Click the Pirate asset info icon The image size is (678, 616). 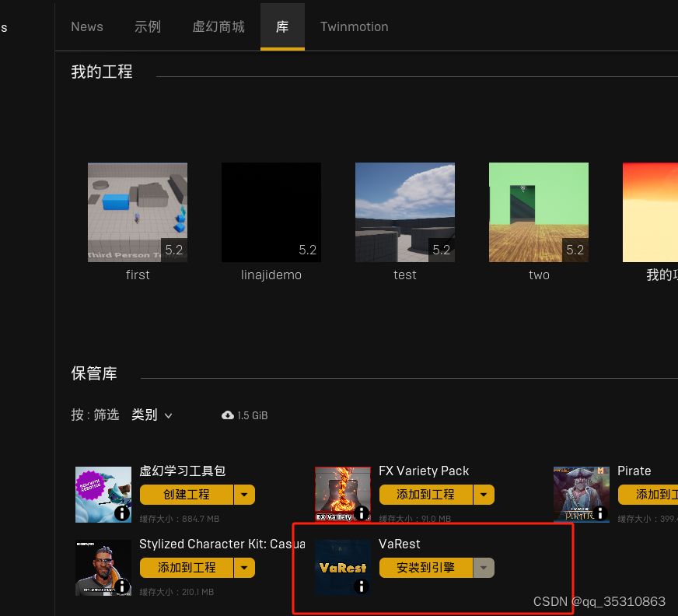(x=601, y=513)
